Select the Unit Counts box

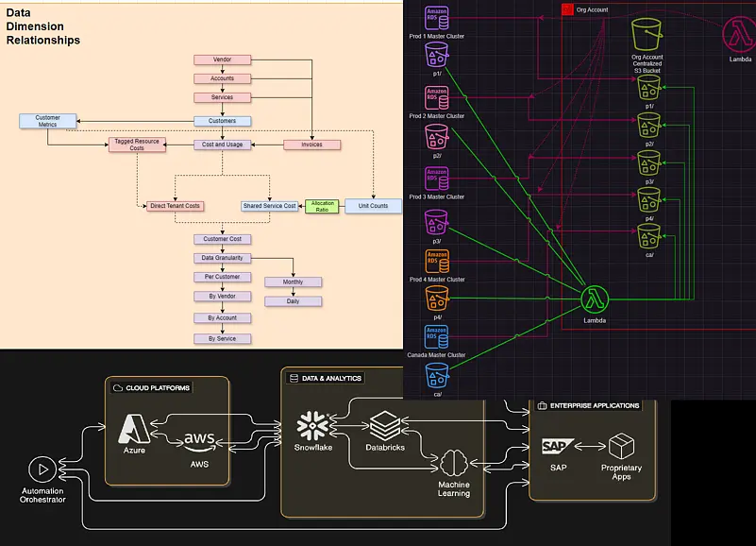[x=373, y=205]
